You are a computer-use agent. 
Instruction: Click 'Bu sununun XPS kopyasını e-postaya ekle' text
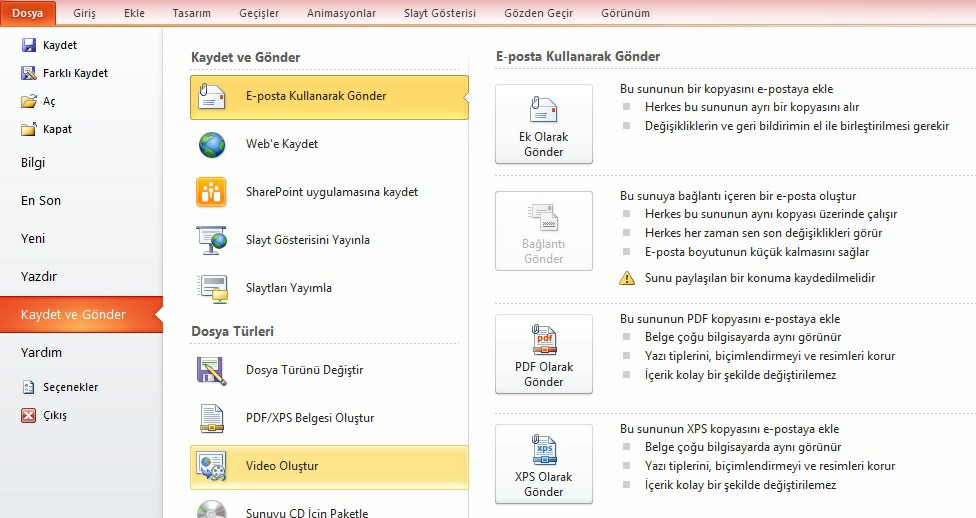tap(730, 429)
